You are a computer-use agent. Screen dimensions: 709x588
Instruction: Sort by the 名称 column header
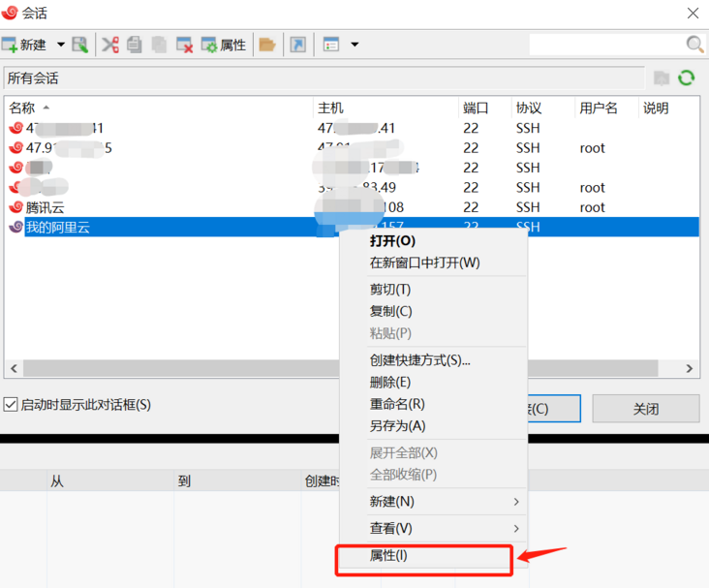159,108
